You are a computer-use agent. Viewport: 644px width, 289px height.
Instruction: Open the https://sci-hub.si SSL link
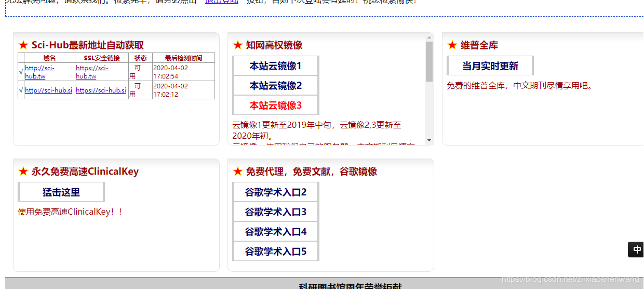pos(101,90)
